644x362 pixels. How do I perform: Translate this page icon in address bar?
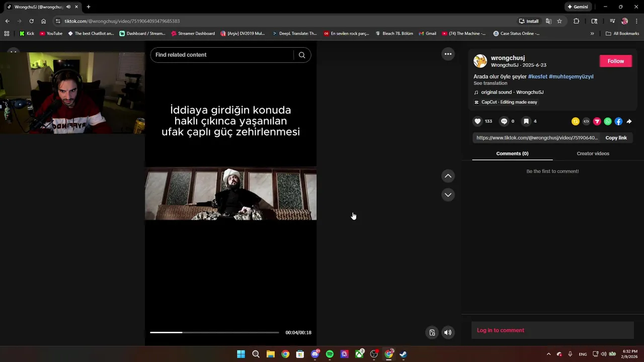(548, 21)
